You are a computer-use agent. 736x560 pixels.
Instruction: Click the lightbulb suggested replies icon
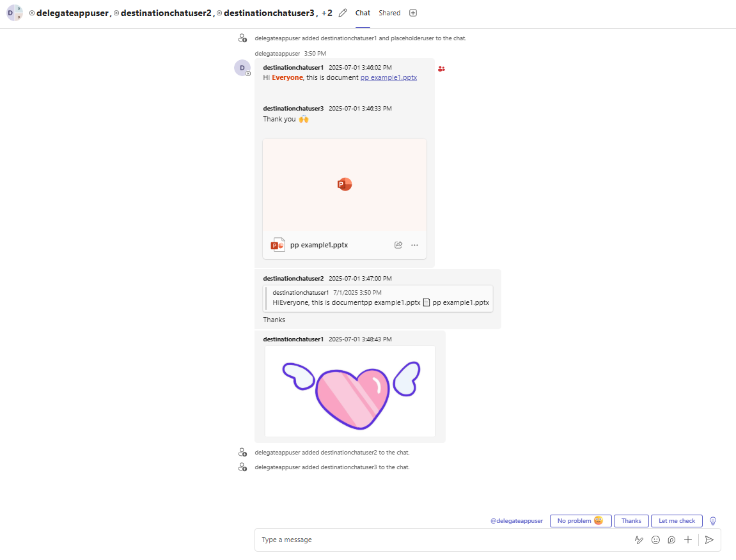pos(712,521)
